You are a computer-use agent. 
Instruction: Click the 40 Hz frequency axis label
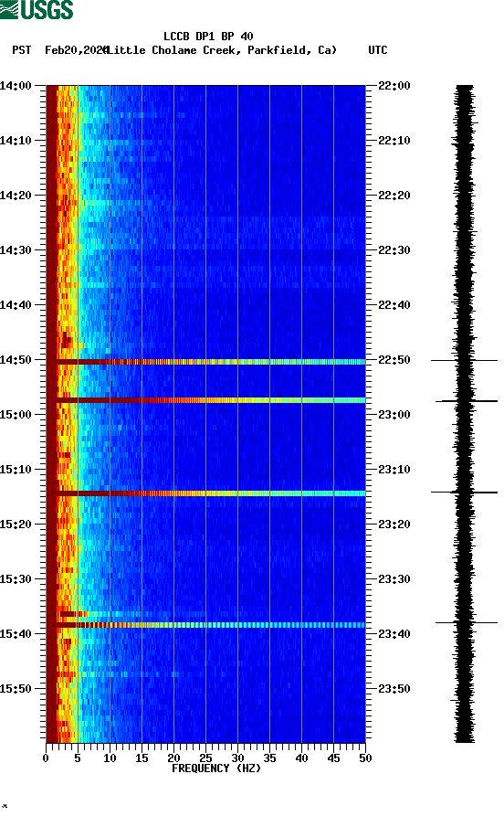[301, 758]
